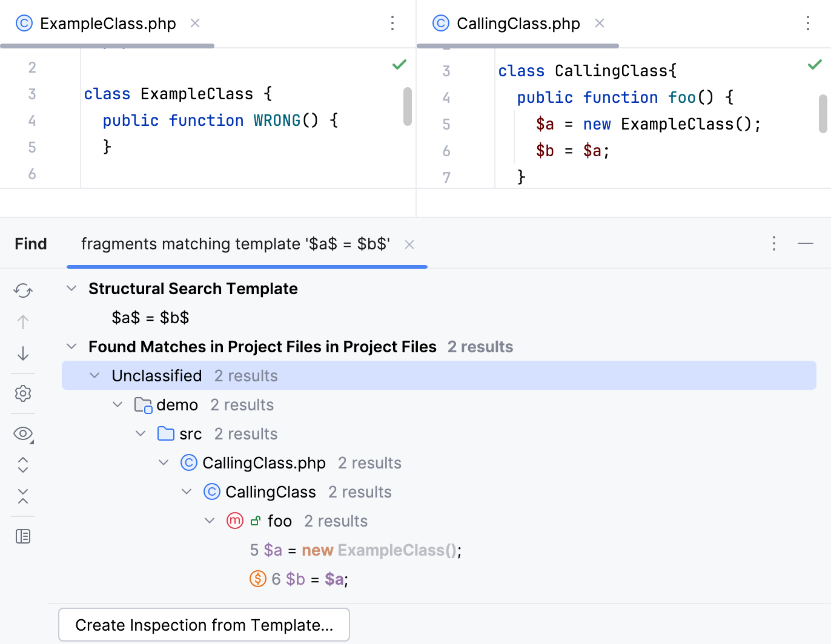
Task: Toggle the preview eye icon in find toolbar
Action: coord(23,433)
